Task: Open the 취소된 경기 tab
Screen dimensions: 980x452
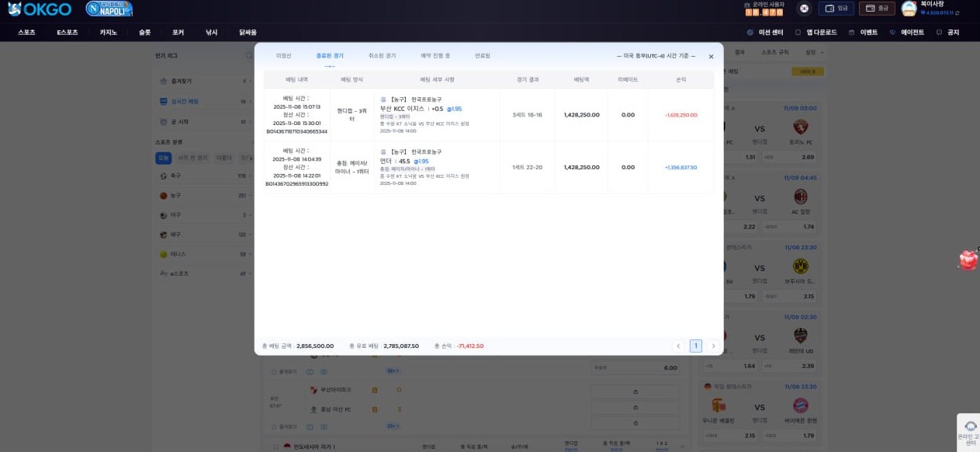Action: (x=382, y=56)
